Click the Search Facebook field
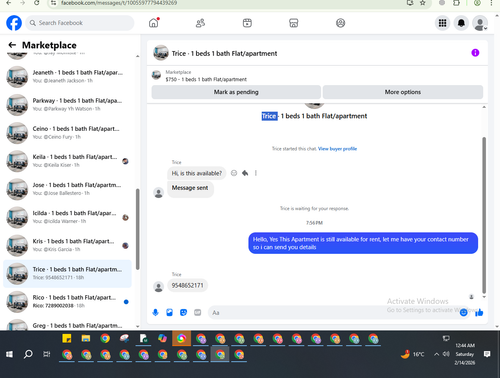Viewport: 500px width, 378px height. pos(80,23)
